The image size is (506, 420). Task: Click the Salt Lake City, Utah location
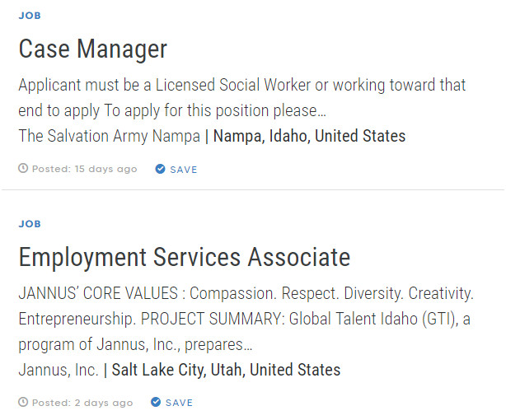pyautogui.click(x=226, y=370)
